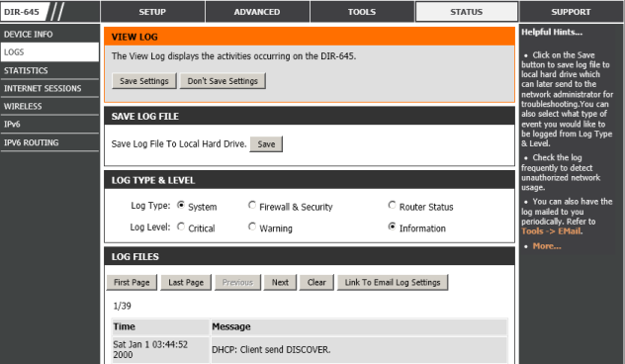Click the Save Settings button
Screen dimensions: 625x364
pos(144,81)
